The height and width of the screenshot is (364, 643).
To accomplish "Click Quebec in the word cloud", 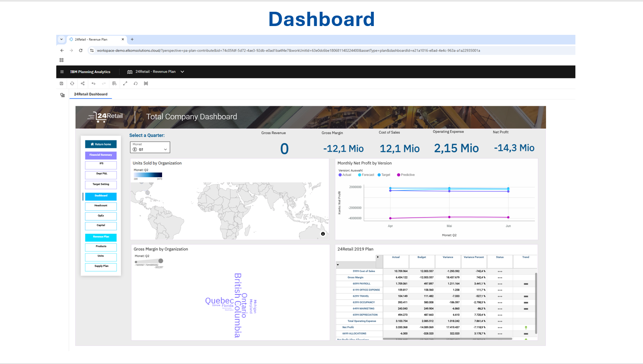I will coord(219,301).
